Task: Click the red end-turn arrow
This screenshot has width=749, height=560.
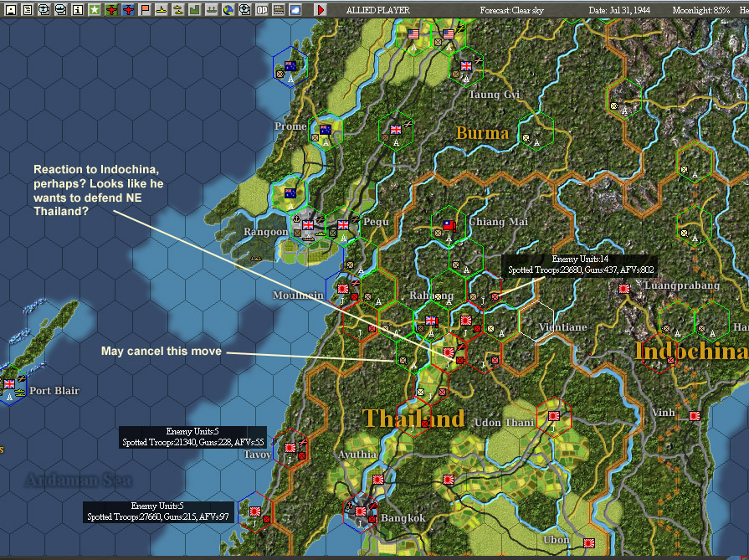Action: [321, 9]
